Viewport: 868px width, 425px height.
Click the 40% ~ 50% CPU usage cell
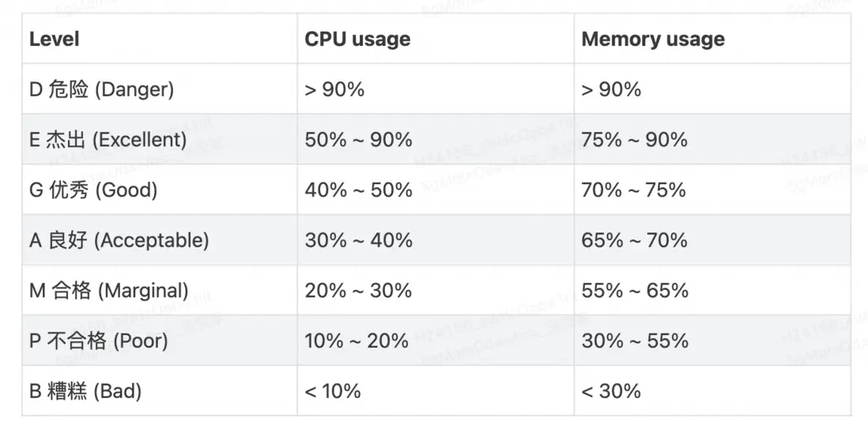tap(358, 190)
